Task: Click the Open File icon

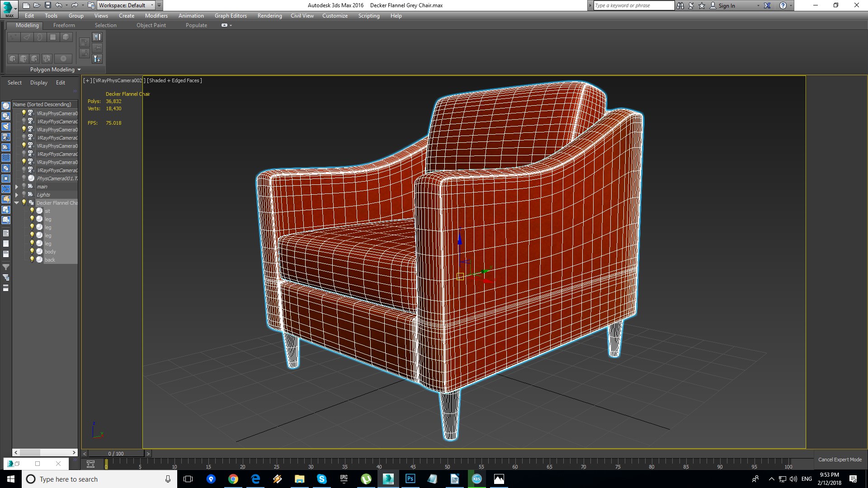Action: coord(37,5)
